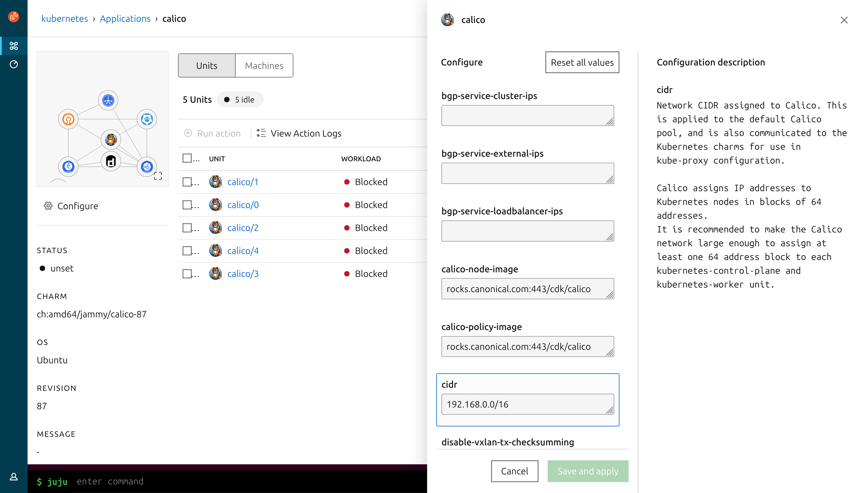868x493 pixels.
Task: Click calico/2 unit charm icon
Action: [x=215, y=228]
